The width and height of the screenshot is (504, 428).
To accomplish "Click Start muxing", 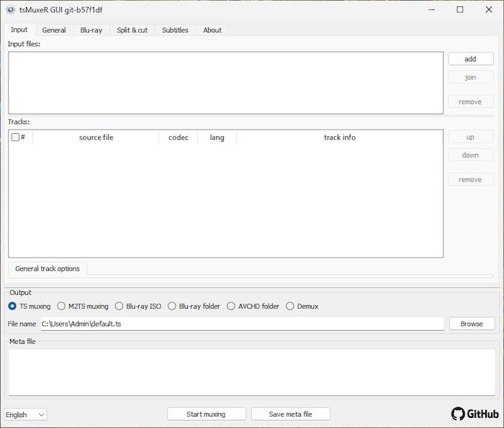I will [x=206, y=414].
